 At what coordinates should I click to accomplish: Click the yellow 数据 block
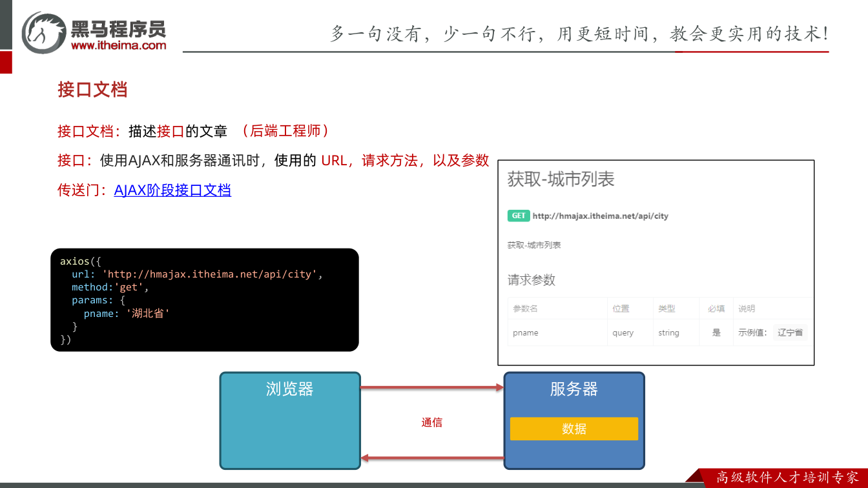pos(574,429)
